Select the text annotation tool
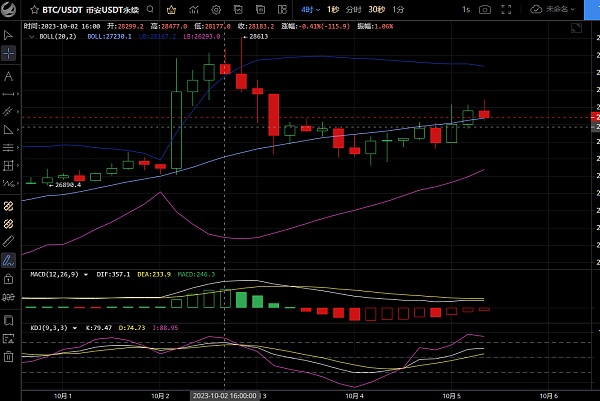 [x=8, y=76]
